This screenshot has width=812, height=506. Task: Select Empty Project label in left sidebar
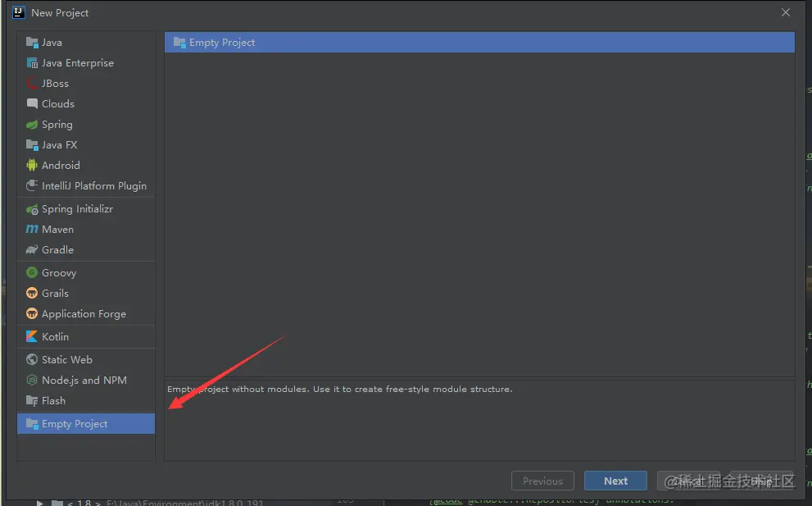[x=75, y=423]
